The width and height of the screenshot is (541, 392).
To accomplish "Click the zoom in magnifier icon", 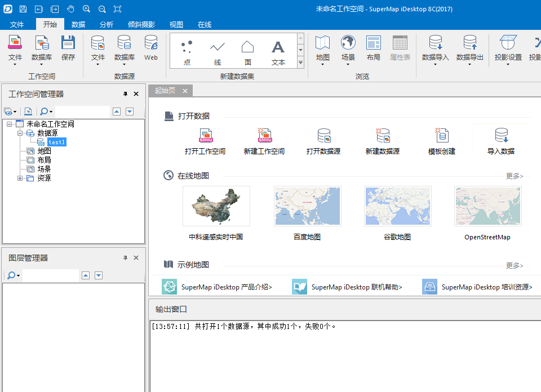I will coord(86,9).
